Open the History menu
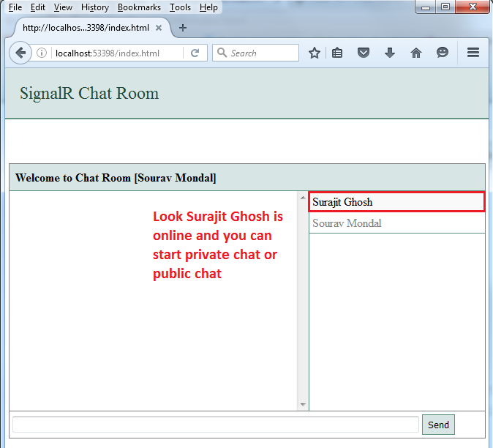Viewport: 493px width, 448px height. point(95,7)
